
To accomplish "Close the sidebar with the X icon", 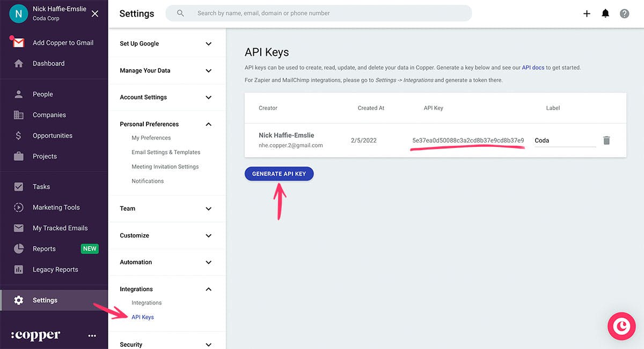I will point(95,13).
